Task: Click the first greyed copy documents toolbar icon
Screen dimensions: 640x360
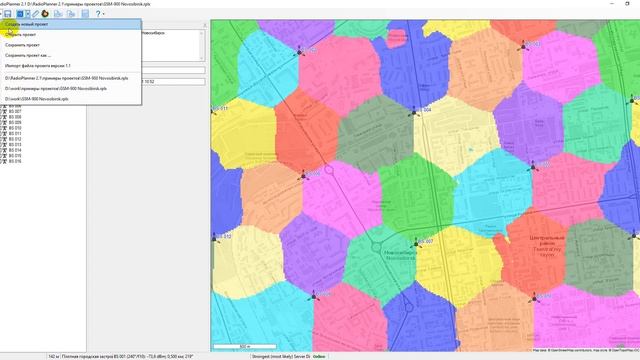Action: pyautogui.click(x=58, y=14)
